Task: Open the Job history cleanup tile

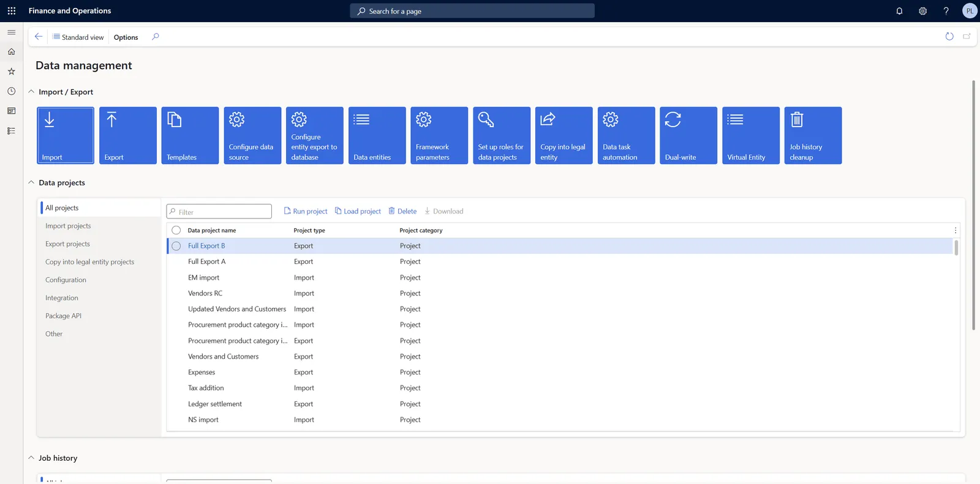Action: (813, 135)
